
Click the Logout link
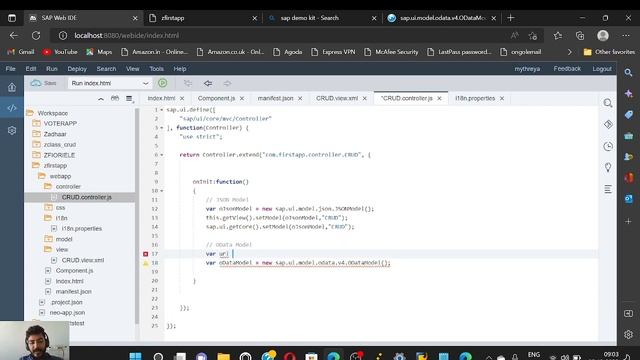pos(602,69)
